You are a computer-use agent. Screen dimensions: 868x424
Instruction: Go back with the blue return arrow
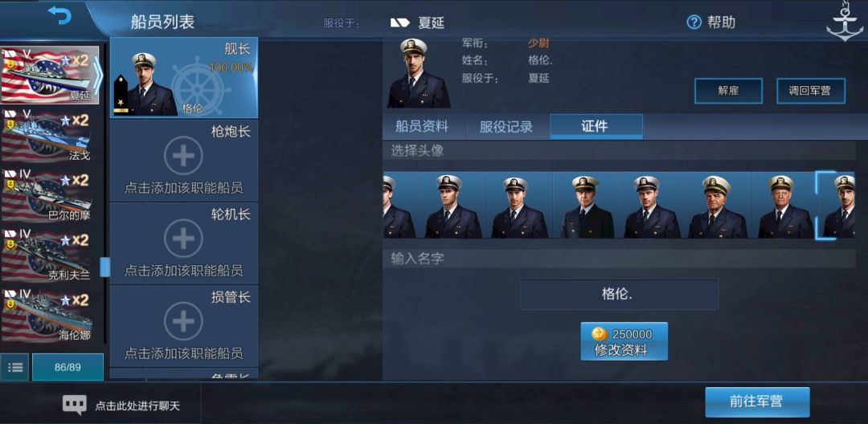click(x=59, y=16)
